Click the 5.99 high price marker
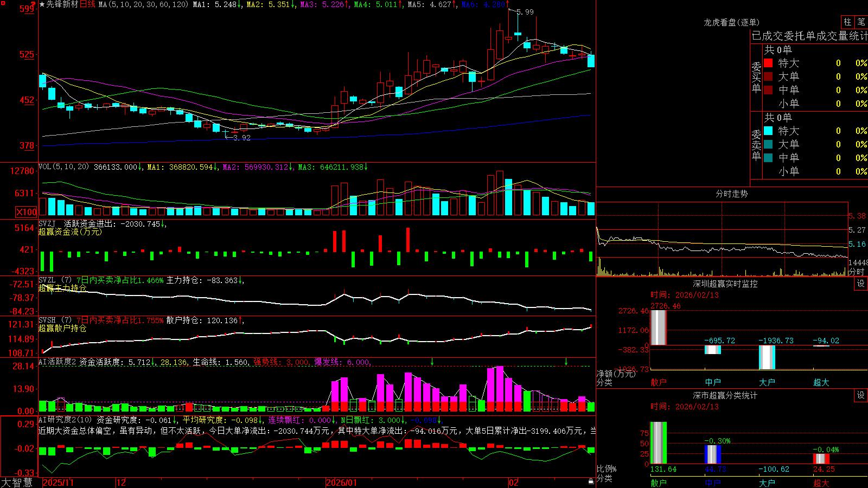The height and width of the screenshot is (488, 868). [x=525, y=12]
